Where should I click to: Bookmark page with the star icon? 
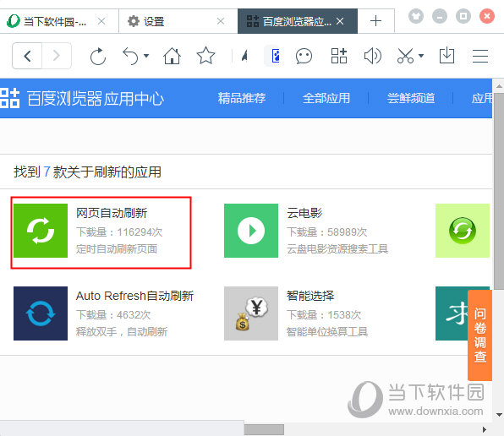(205, 56)
